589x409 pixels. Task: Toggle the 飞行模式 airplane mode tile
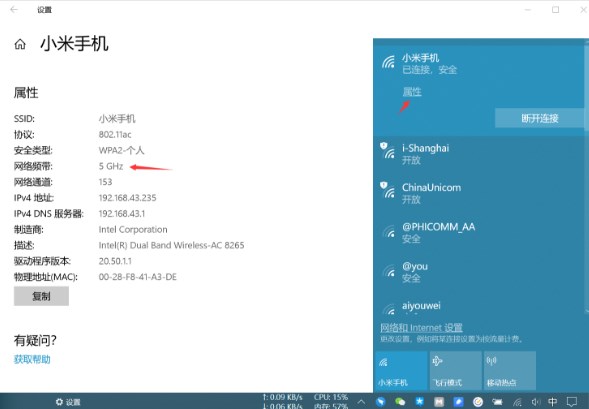tap(456, 370)
